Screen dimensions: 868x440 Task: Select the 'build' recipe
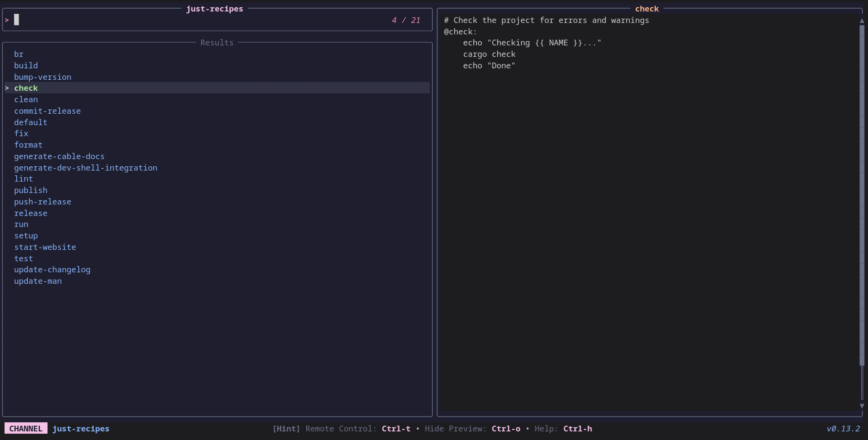26,65
